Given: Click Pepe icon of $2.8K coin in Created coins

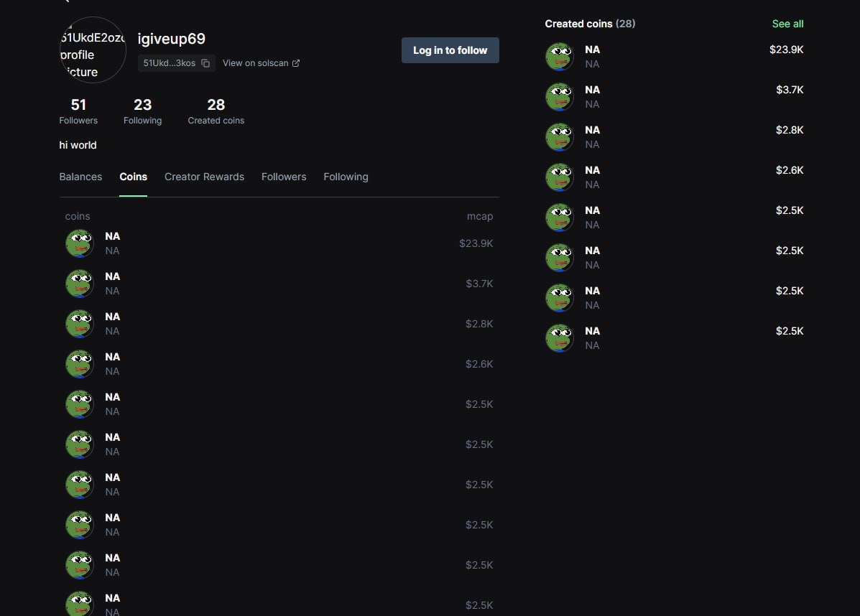Looking at the screenshot, I should (x=560, y=137).
